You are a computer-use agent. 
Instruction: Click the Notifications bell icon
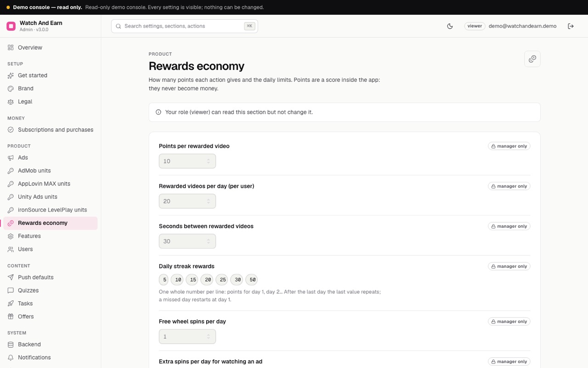tap(11, 357)
